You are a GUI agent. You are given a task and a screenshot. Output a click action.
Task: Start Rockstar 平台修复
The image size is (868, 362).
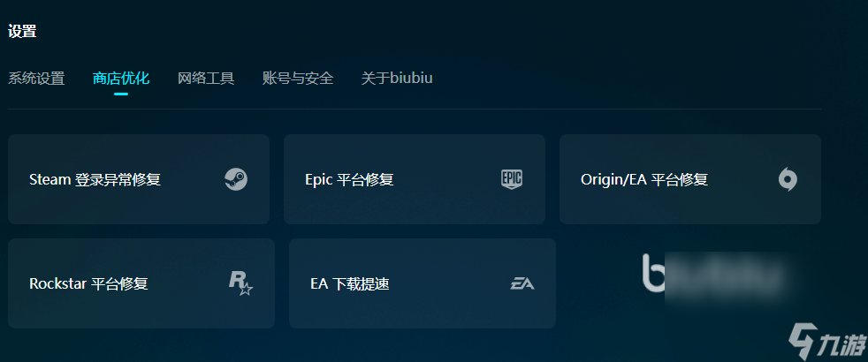point(141,283)
